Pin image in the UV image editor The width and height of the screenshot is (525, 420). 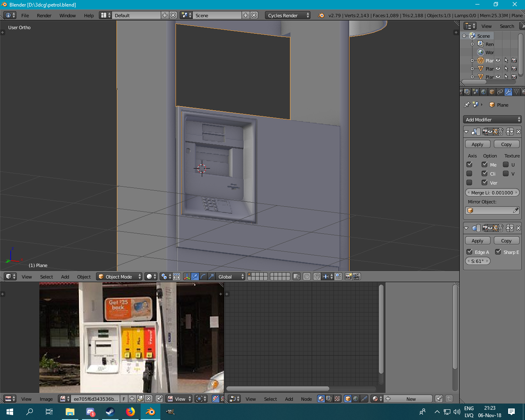point(159,399)
